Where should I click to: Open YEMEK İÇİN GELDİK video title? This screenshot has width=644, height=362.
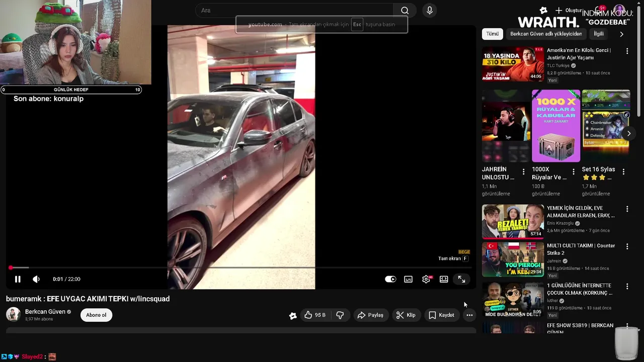click(x=581, y=212)
